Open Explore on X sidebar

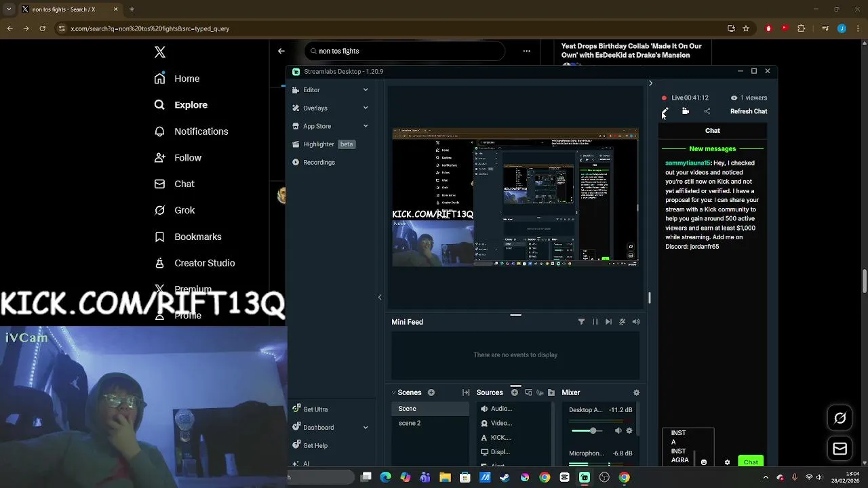(181, 105)
